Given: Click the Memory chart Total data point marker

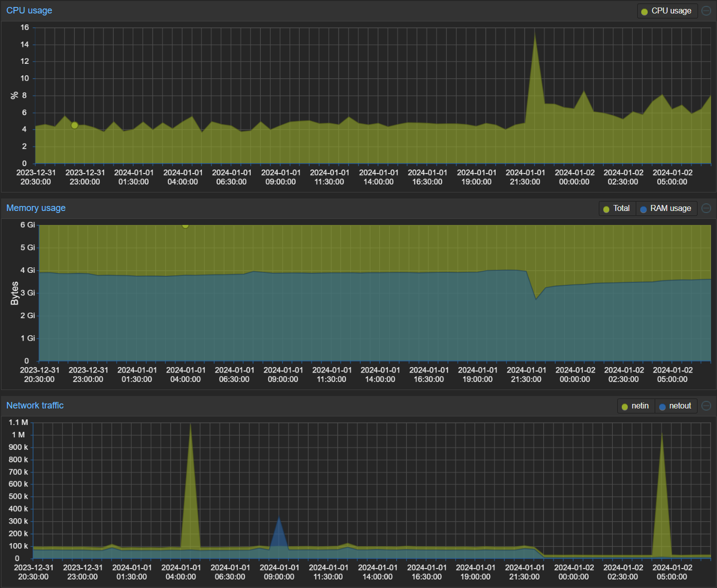Looking at the screenshot, I should pos(185,225).
